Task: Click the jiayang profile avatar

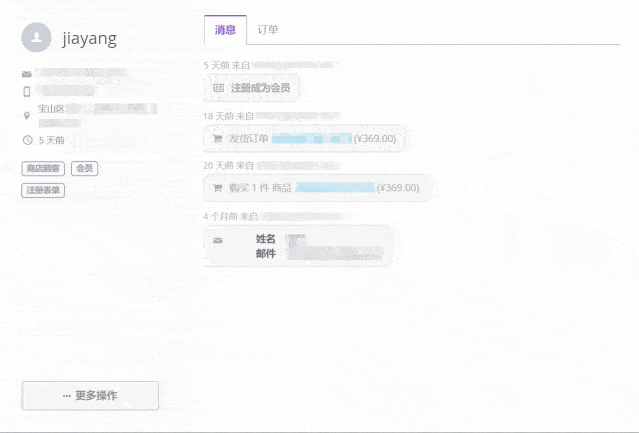Action: (x=37, y=39)
